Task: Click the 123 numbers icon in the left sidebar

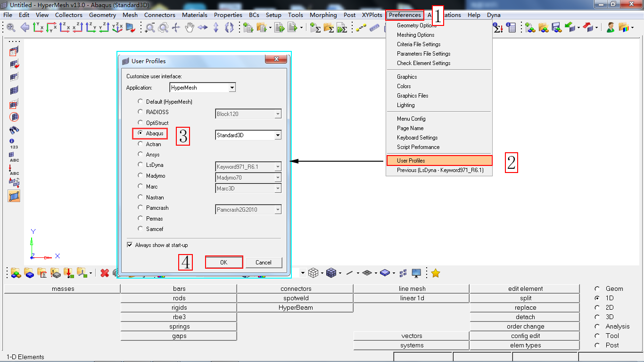Action: 14,144
